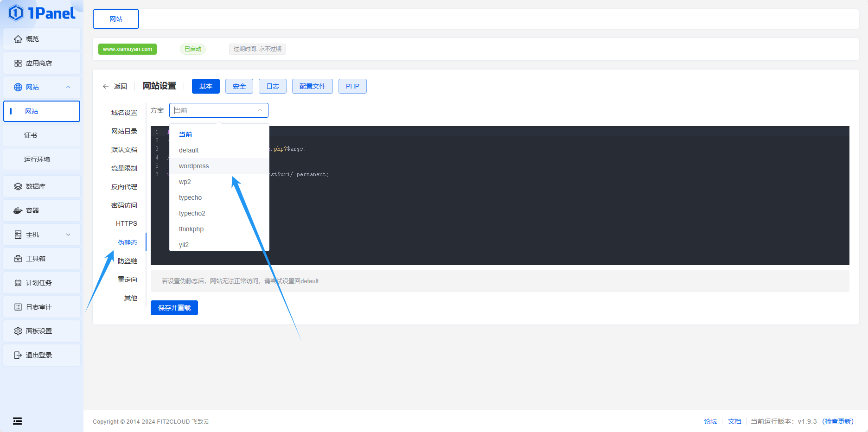The height and width of the screenshot is (432, 868).
Task: Switch to the 安全 tab
Action: coord(239,86)
